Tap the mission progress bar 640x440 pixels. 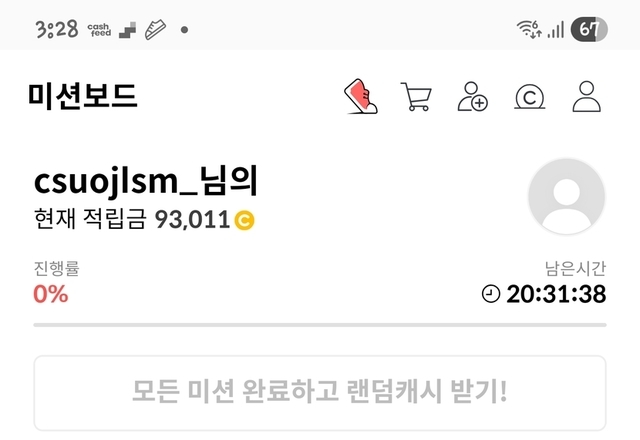pos(320,325)
